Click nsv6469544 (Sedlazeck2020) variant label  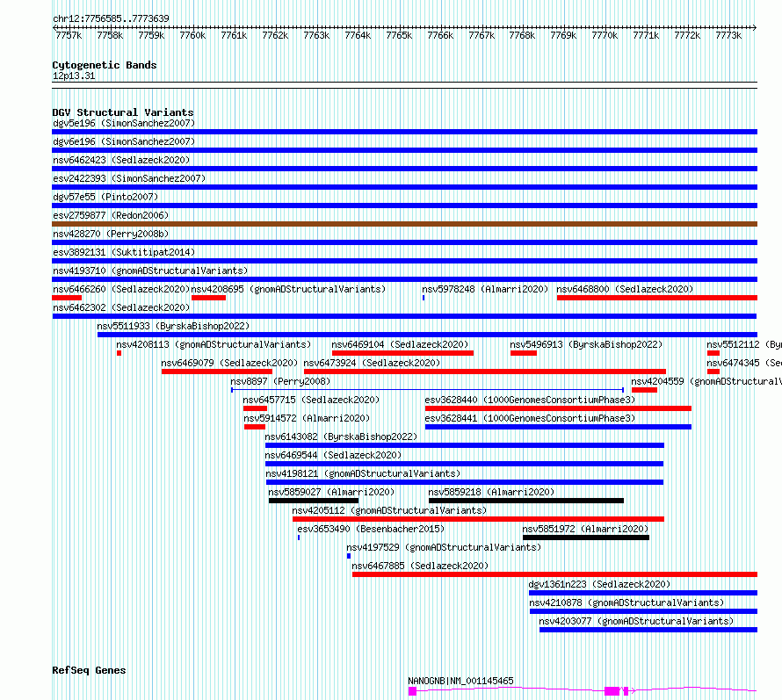pyautogui.click(x=333, y=455)
